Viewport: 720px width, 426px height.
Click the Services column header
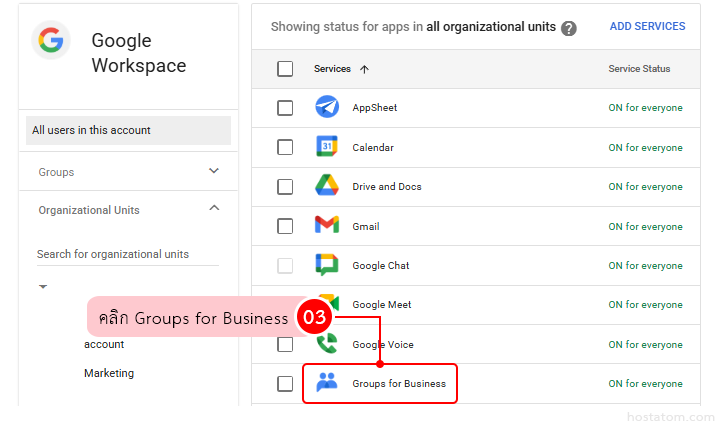(x=332, y=69)
